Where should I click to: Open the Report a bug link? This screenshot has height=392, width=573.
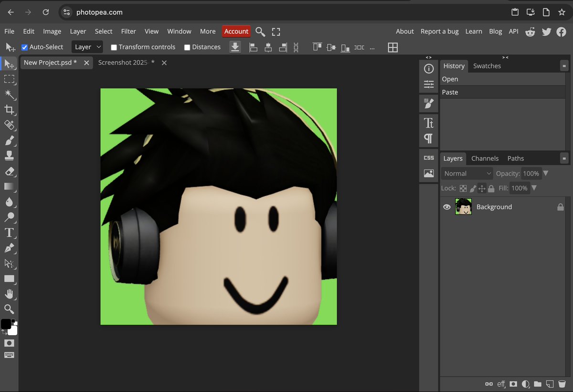(x=439, y=32)
